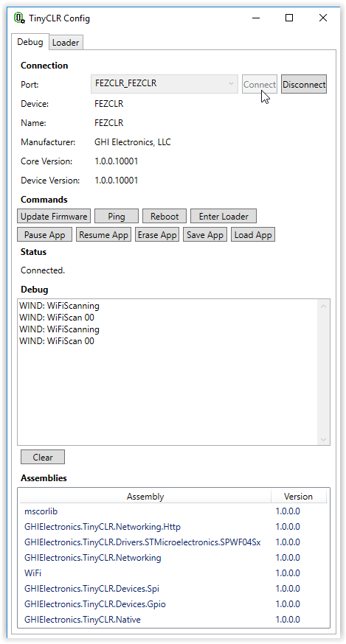
Task: Click Enter Loader button
Action: click(224, 217)
